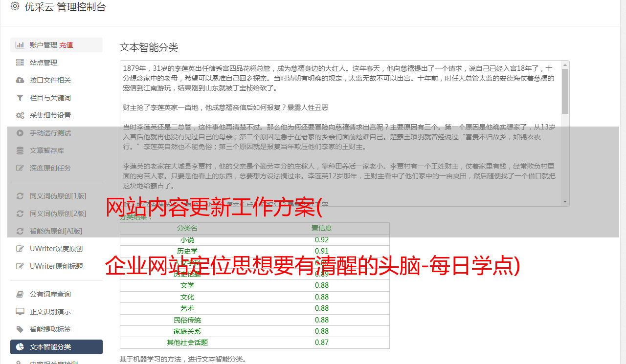Click the database icon for 文章暂存库
Screen dimensions: 626x364
pyautogui.click(x=20, y=150)
